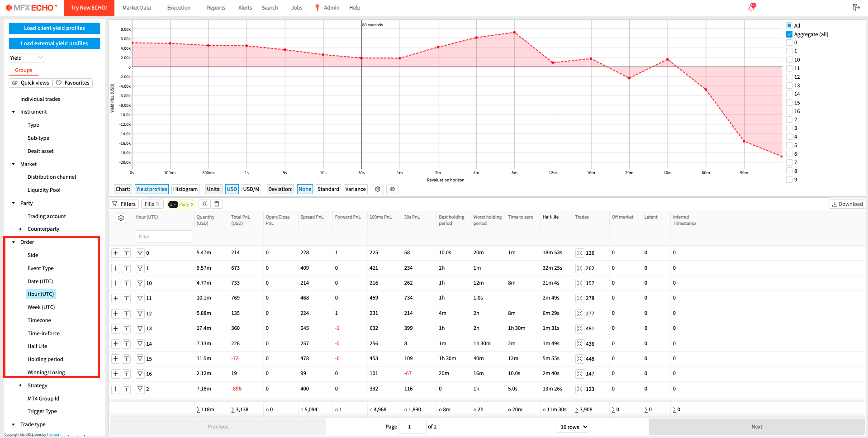The width and height of the screenshot is (868, 438).
Task: Open rows-per-page dropdown
Action: 572,427
